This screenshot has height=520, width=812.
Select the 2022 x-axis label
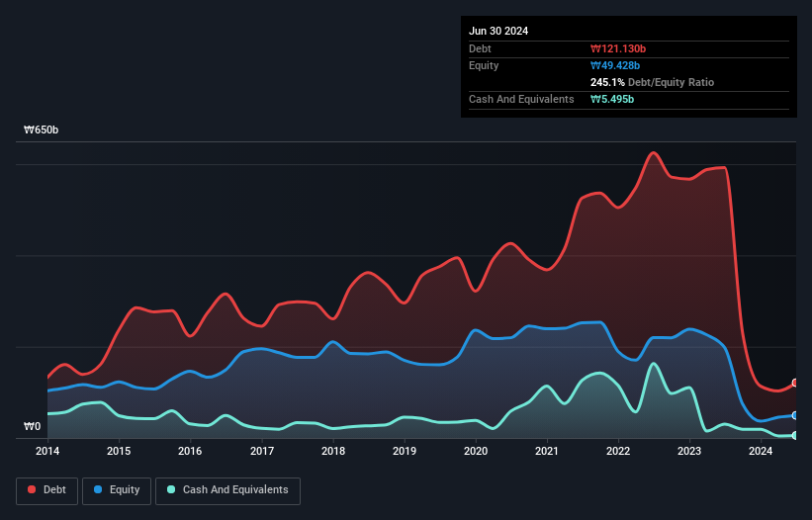(618, 451)
